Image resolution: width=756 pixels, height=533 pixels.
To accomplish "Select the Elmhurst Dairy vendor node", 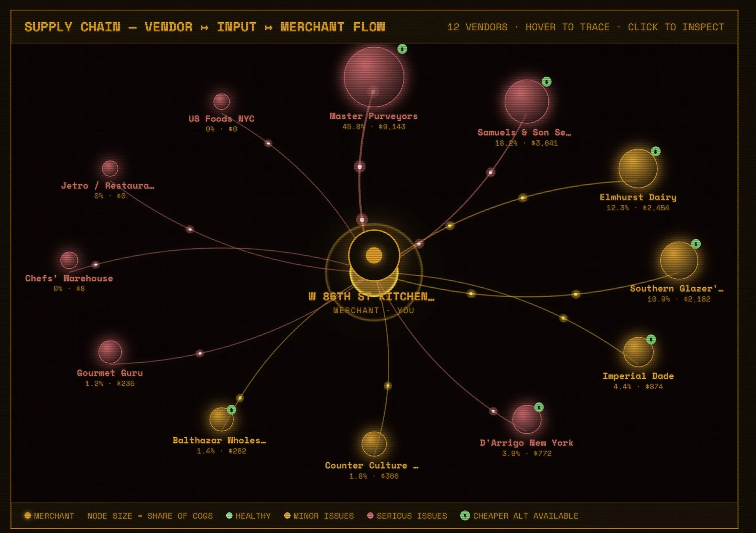I will point(638,169).
